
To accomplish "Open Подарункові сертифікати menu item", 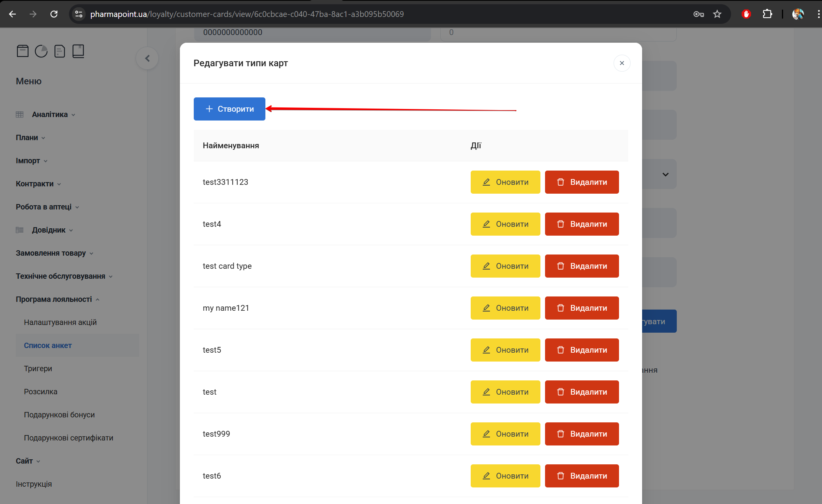I will coord(69,438).
